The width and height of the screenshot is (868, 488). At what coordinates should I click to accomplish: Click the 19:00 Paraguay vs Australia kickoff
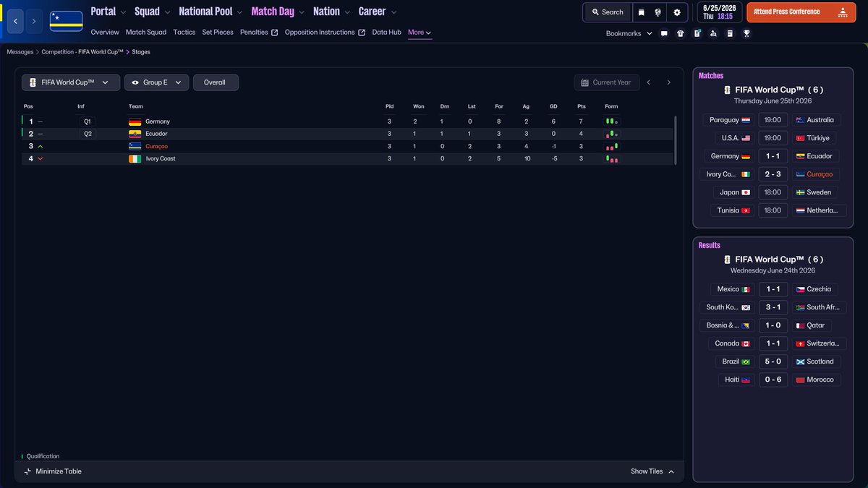click(773, 120)
